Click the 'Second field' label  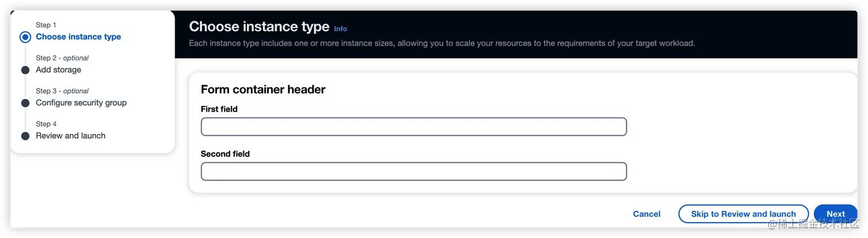[225, 154]
